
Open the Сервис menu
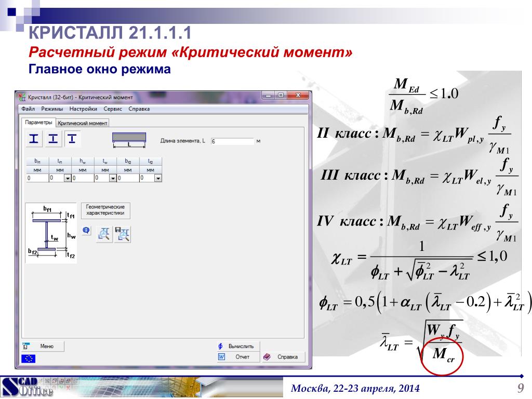point(113,109)
